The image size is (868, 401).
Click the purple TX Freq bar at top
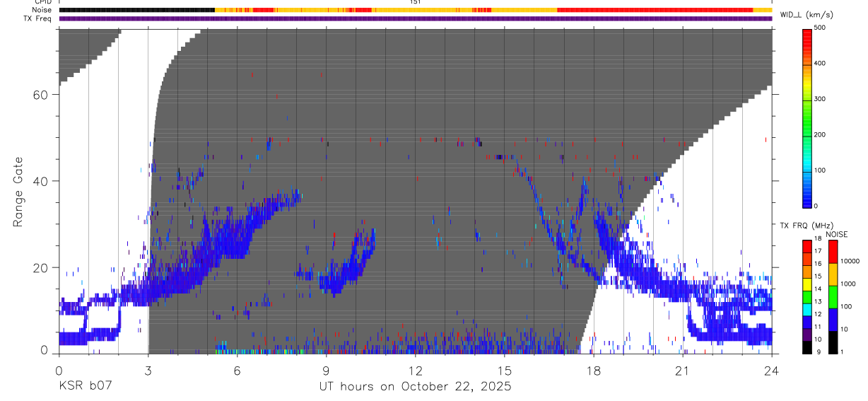416,18
